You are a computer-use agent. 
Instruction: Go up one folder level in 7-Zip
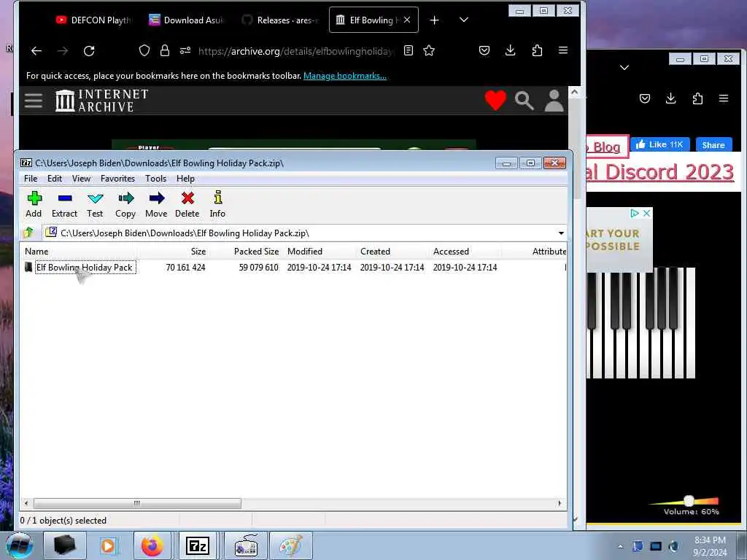coord(28,233)
